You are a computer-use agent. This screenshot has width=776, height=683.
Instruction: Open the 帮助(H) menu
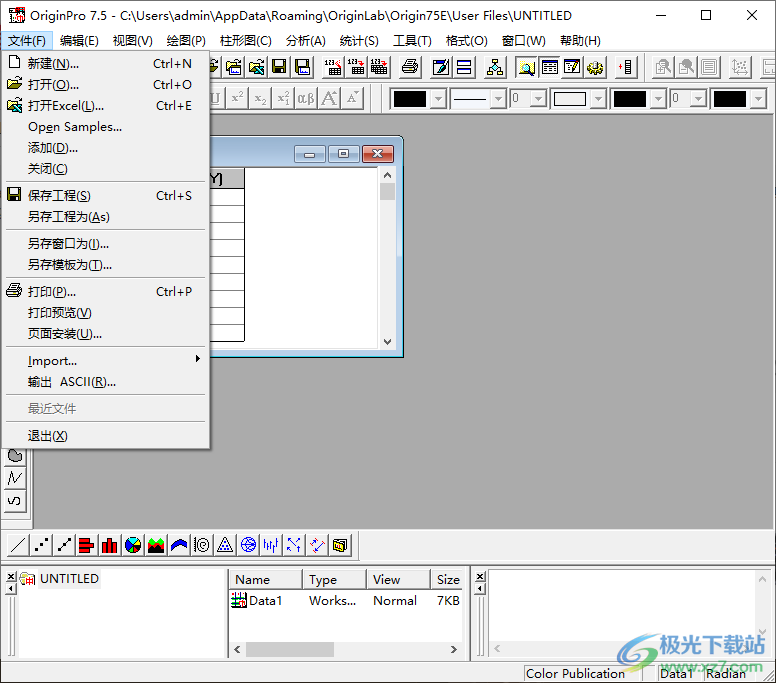tap(580, 41)
